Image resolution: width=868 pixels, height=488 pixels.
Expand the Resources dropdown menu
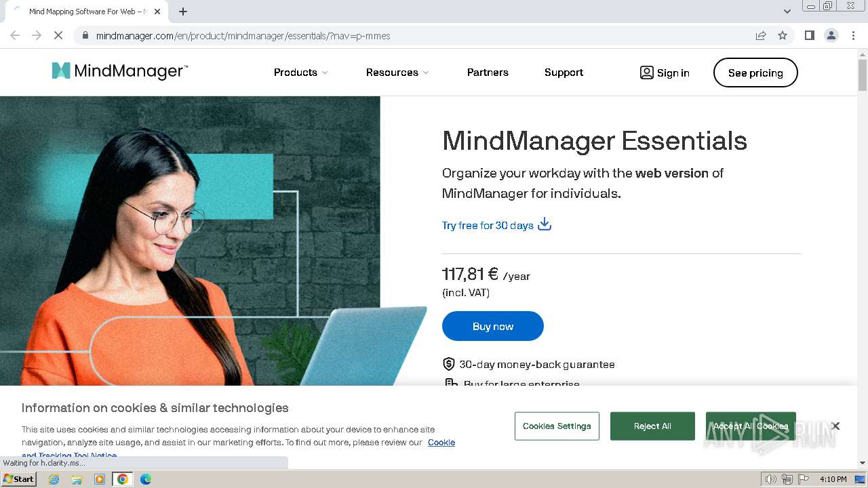click(397, 73)
